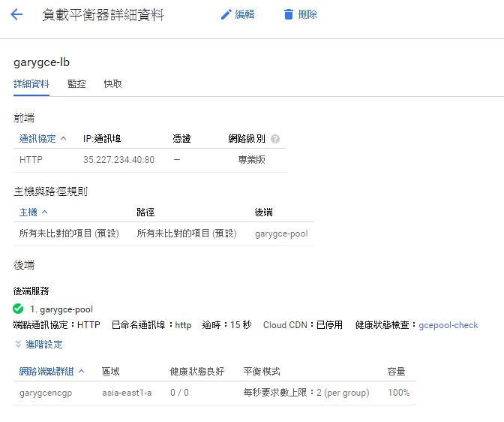This screenshot has width=504, height=422.
Task: Sort by 主機 column header
Action: 28,213
